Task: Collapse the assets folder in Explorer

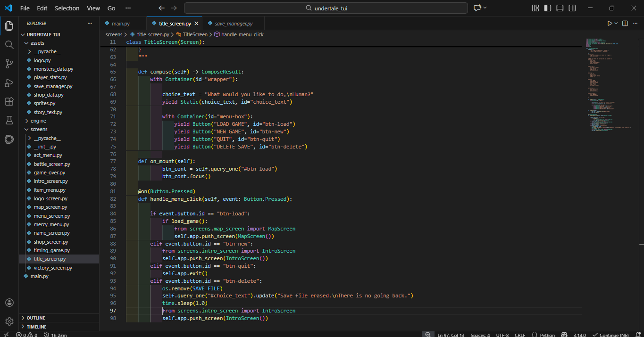Action: (x=37, y=43)
